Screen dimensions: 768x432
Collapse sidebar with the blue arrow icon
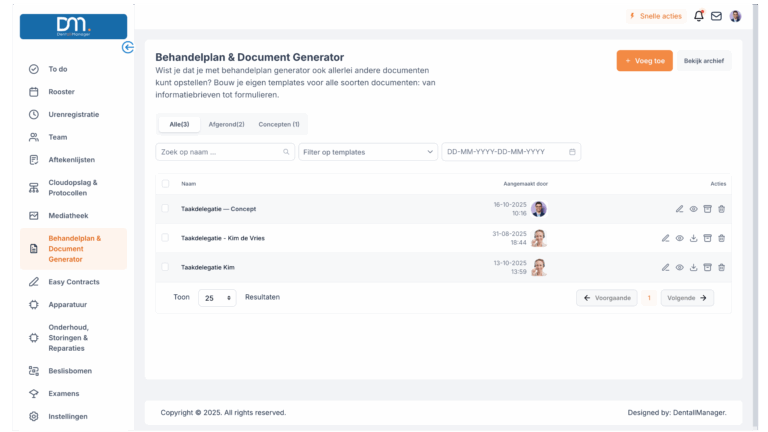pos(128,47)
